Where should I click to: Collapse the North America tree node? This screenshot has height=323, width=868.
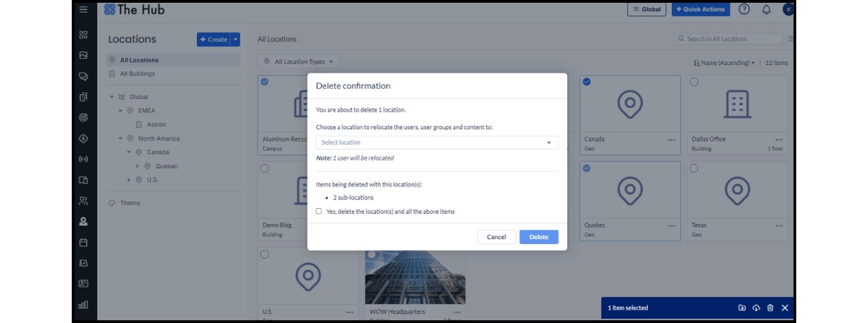[x=121, y=139]
